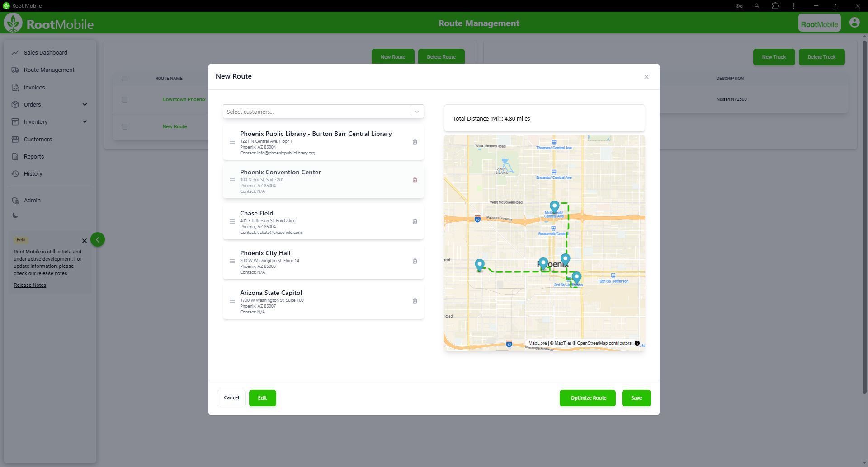The height and width of the screenshot is (467, 868).
Task: Delete Phoenix Public Library stop trash icon
Action: tap(415, 142)
